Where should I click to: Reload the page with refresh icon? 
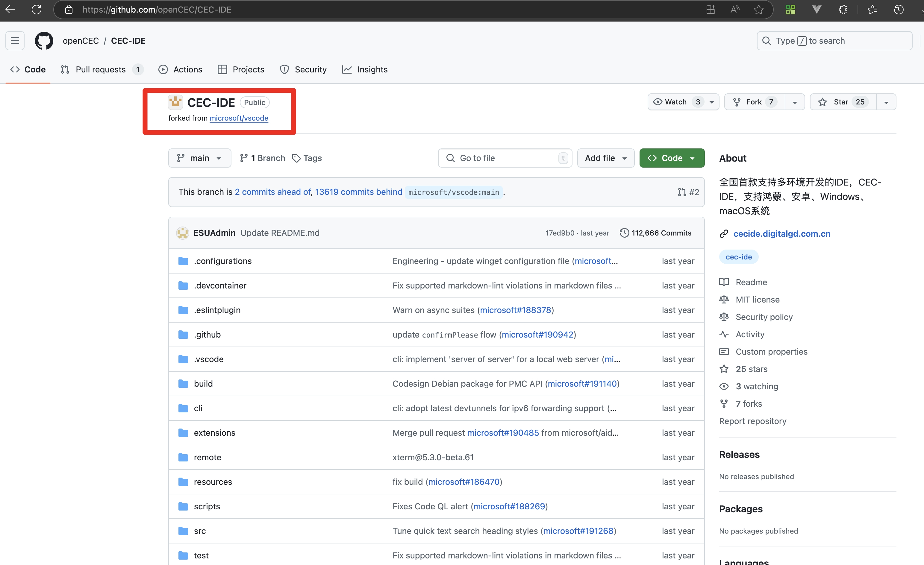(x=36, y=9)
